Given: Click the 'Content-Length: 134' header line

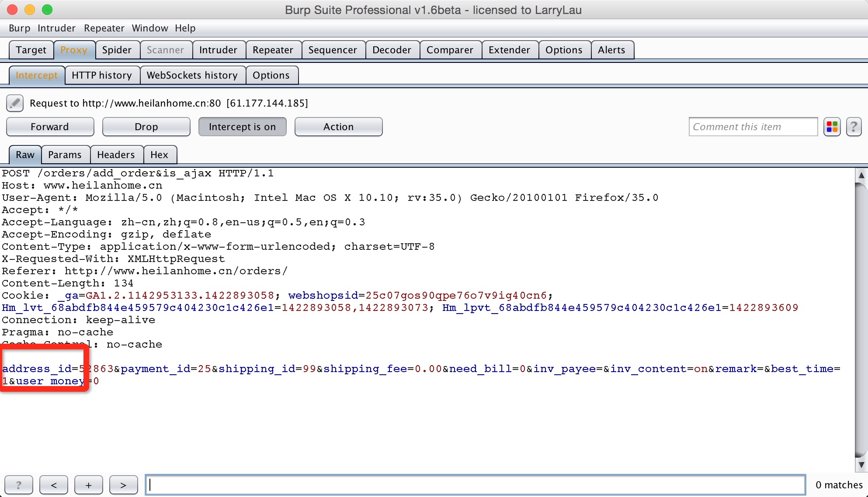Looking at the screenshot, I should tap(68, 283).
